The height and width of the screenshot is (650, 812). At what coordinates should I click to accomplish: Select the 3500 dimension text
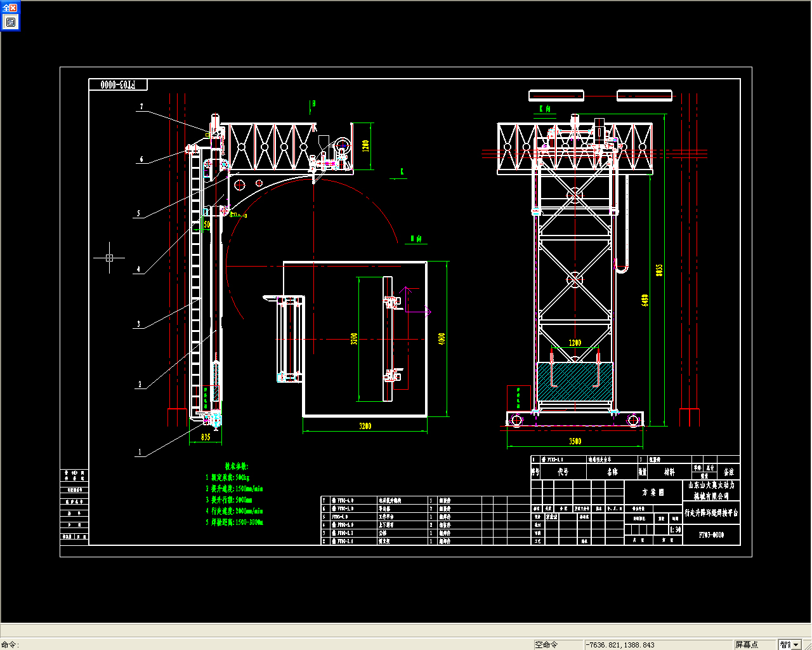[x=575, y=441]
